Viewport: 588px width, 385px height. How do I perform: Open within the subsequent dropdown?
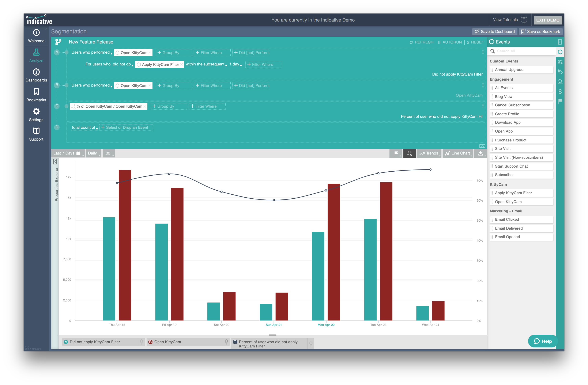(x=206, y=64)
